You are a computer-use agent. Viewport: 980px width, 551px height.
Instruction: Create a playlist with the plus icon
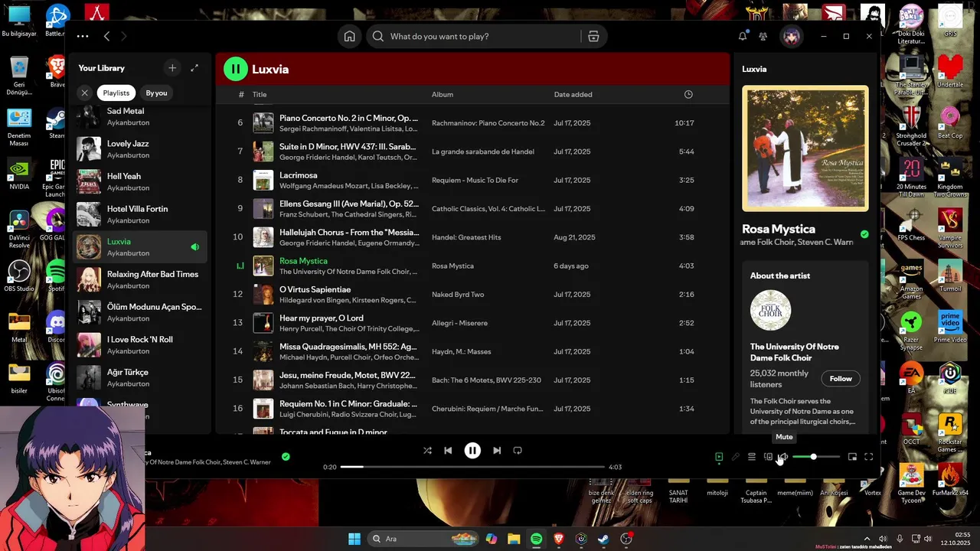click(x=172, y=68)
